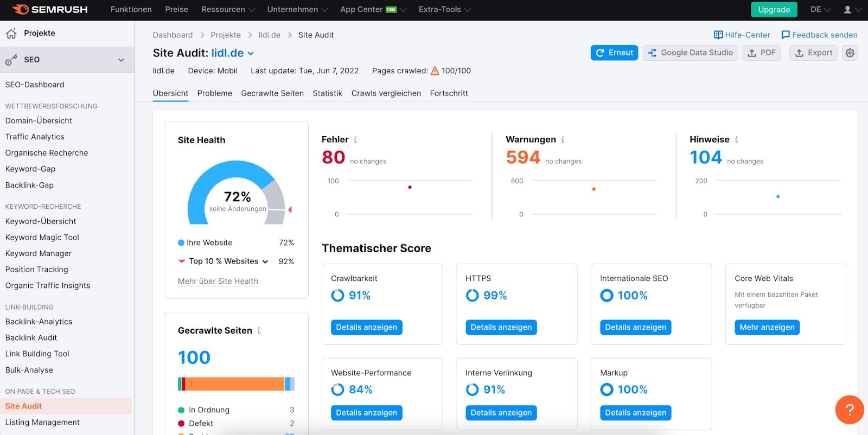The width and height of the screenshot is (868, 435).
Task: Click the green Upgrade button
Action: (774, 10)
